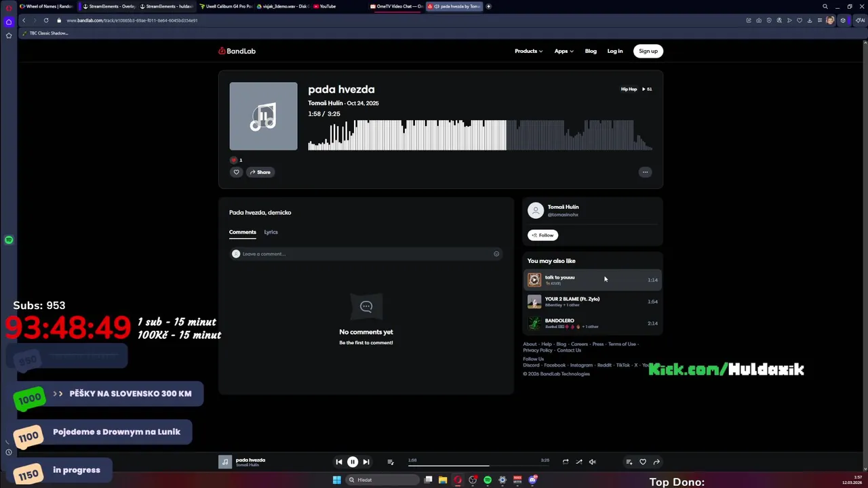Screen dimensions: 868x488
Task: Switch to the Lyrics tab
Action: 271,232
